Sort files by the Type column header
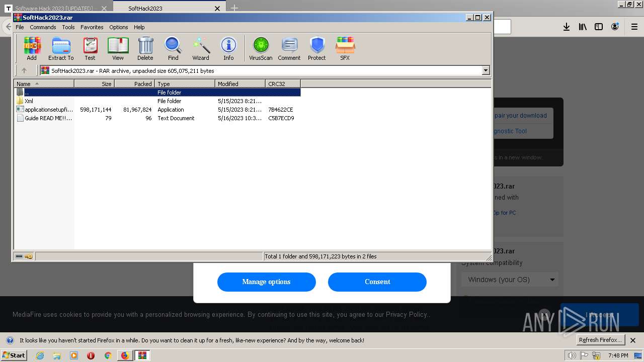 click(x=185, y=84)
